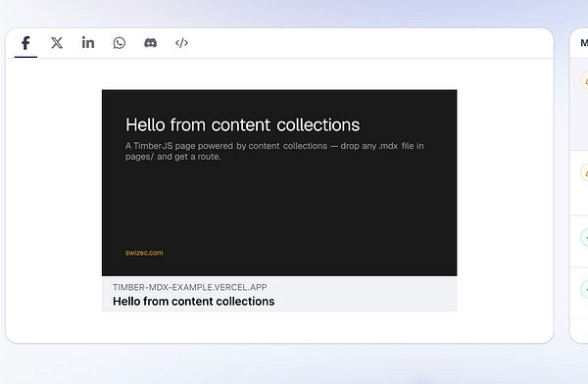
Task: Click TIMBER-MDX-EXAMPLE.VERCEL.APP domain text
Action: 190,287
